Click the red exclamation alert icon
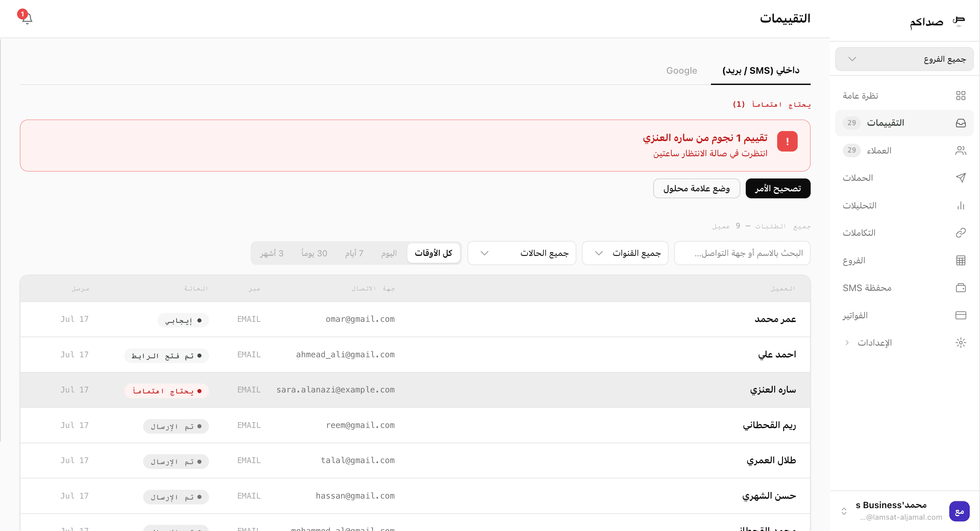 (787, 141)
